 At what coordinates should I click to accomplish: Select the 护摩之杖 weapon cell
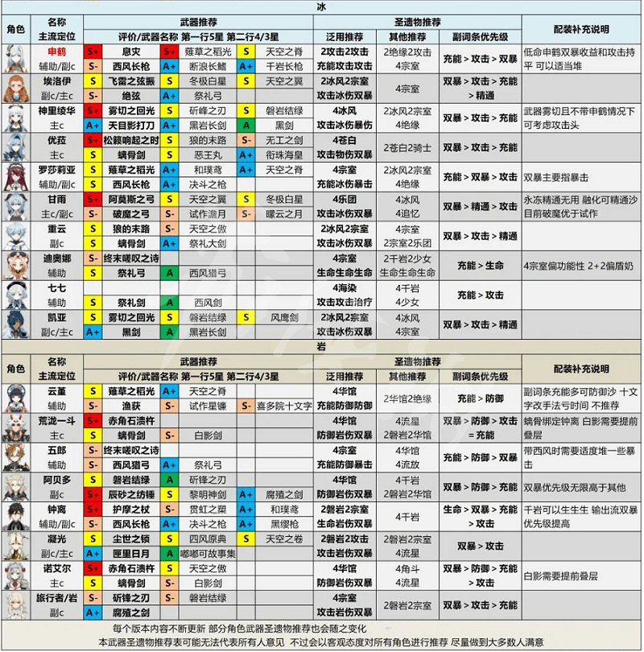pyautogui.click(x=131, y=510)
